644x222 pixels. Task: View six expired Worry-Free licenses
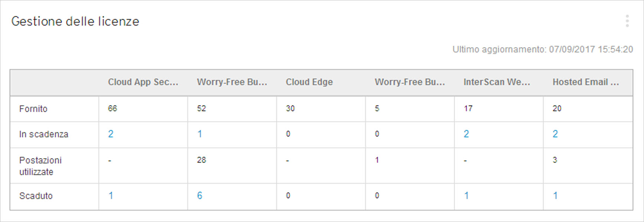click(200, 196)
